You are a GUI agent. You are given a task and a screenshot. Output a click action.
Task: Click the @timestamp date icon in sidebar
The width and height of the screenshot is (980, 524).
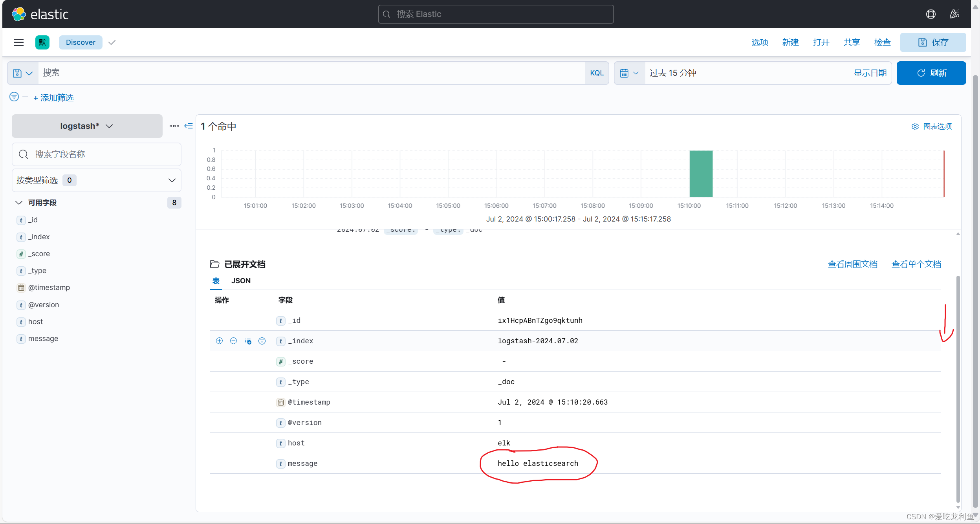tap(21, 288)
